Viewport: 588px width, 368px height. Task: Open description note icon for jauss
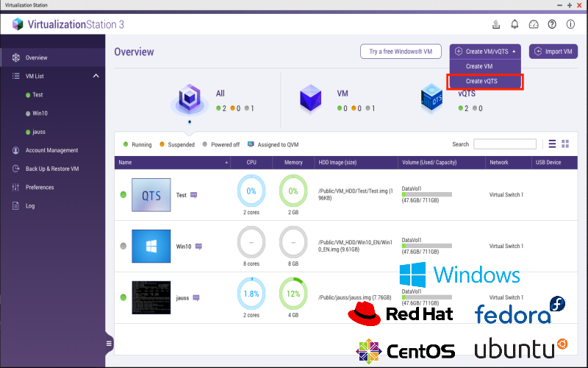pos(196,298)
